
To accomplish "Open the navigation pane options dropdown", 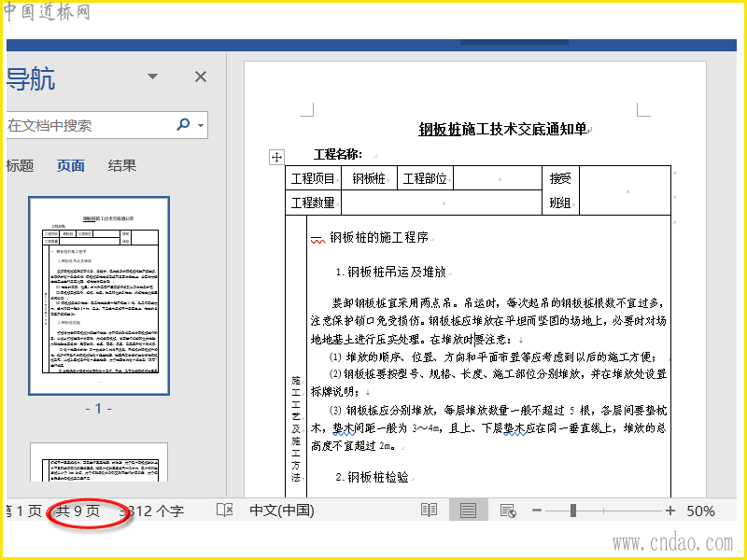I will [152, 77].
